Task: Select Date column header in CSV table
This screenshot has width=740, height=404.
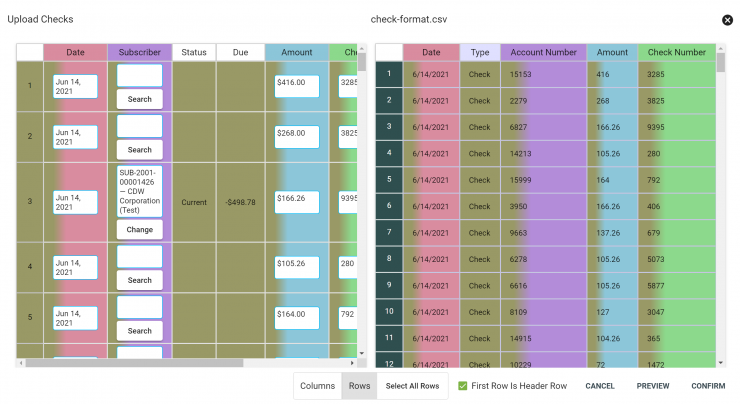Action: tap(431, 52)
